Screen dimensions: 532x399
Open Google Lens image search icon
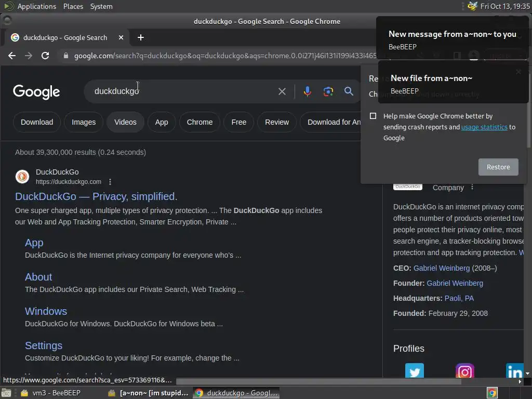pos(328,91)
